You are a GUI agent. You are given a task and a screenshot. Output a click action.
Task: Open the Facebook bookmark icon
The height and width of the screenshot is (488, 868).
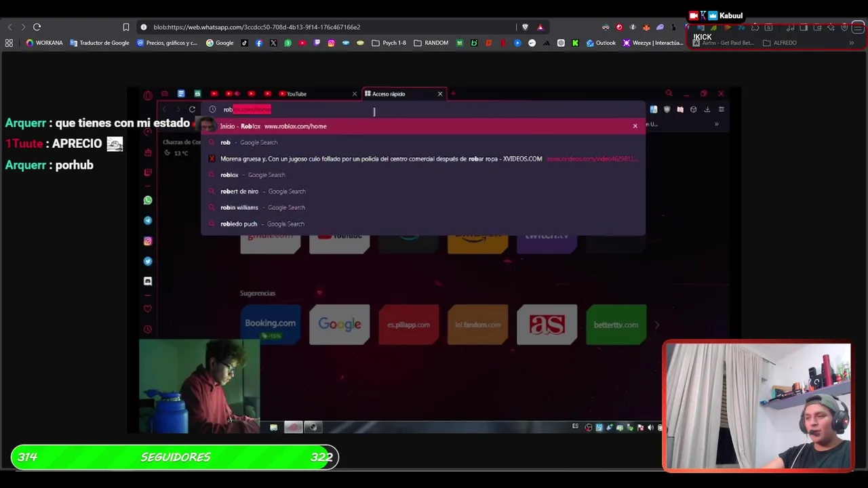click(x=259, y=43)
